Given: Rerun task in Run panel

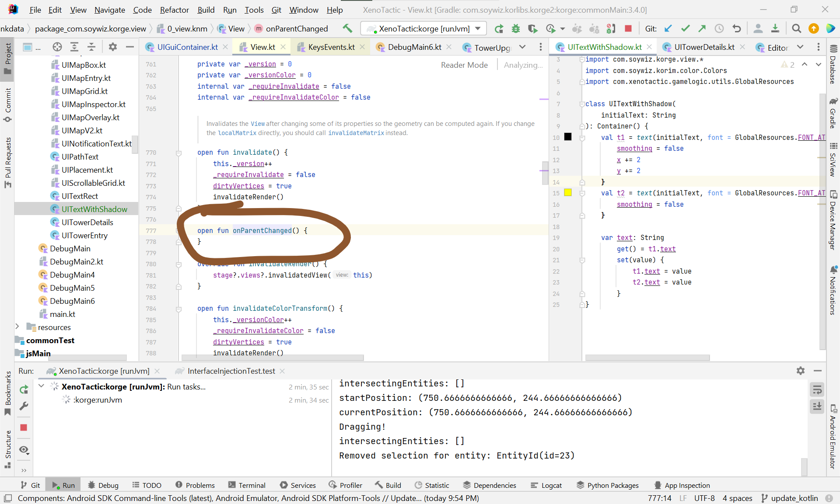Looking at the screenshot, I should click(x=24, y=389).
